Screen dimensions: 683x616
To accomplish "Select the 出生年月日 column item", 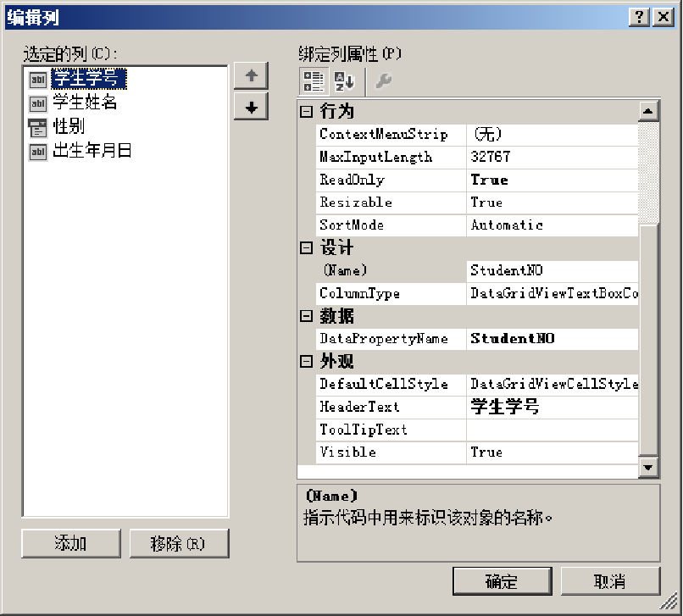I will (92, 152).
